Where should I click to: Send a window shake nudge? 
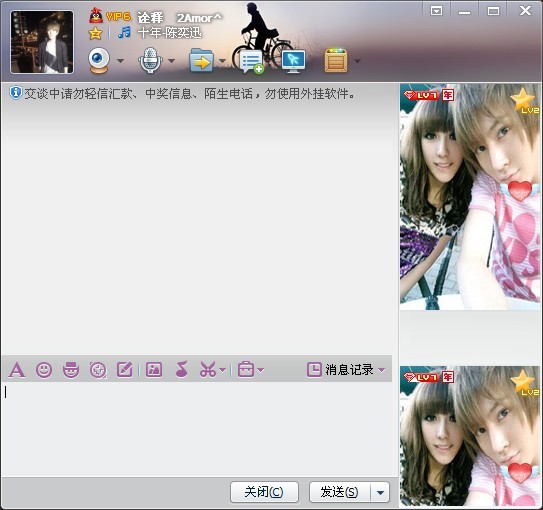[x=98, y=370]
